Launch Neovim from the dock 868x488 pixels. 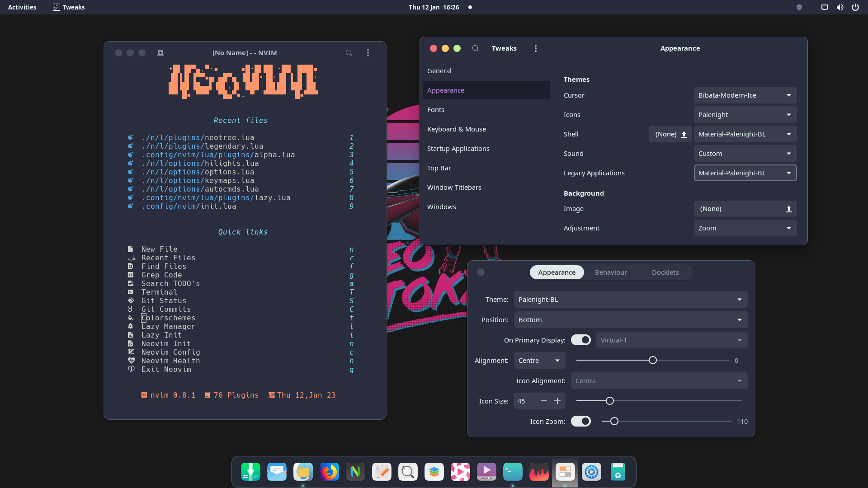tap(355, 472)
